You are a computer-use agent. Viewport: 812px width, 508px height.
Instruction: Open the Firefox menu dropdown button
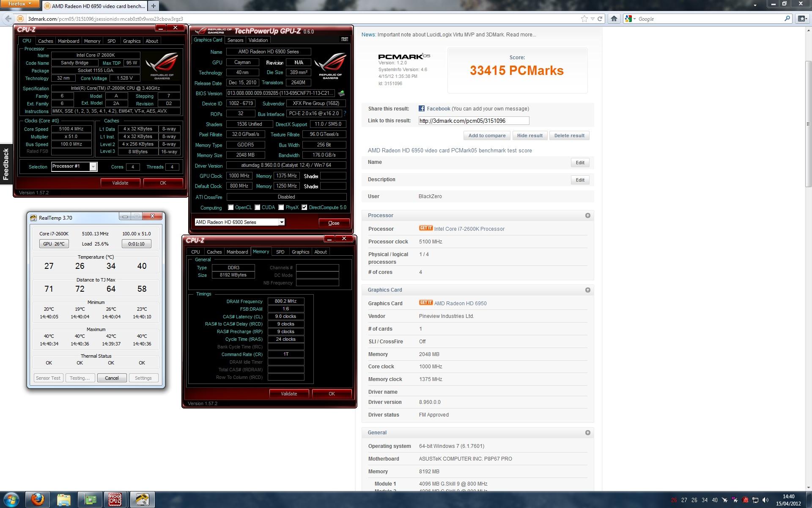(20, 4)
